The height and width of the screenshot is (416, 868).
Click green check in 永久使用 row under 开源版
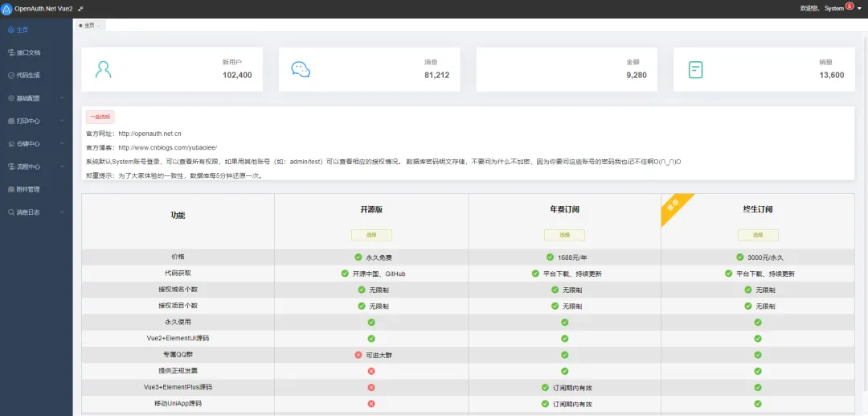coord(371,323)
